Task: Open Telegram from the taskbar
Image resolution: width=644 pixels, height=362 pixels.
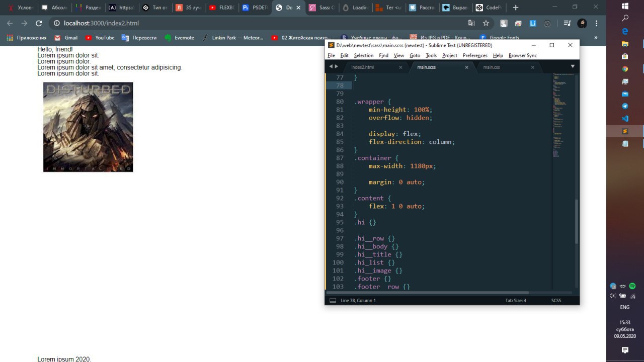Action: click(x=625, y=106)
